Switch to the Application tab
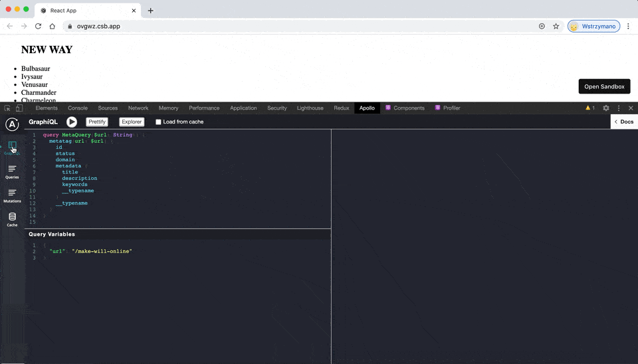Screen dimensions: 638x364 (243, 108)
